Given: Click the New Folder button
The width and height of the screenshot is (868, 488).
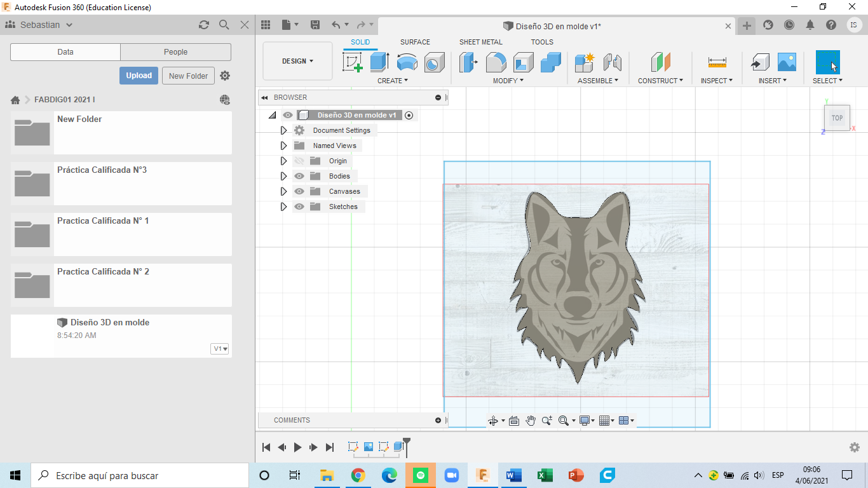Looking at the screenshot, I should pos(188,75).
